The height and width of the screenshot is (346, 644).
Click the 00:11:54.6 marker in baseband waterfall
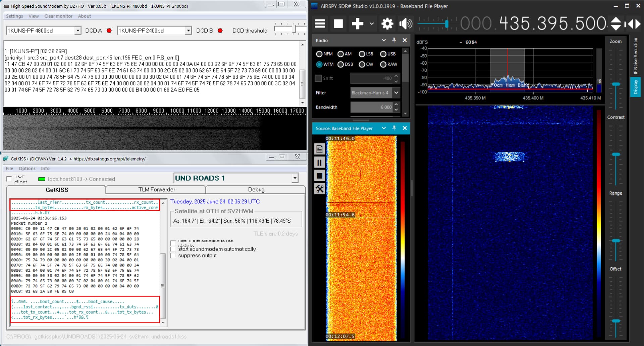tap(340, 215)
